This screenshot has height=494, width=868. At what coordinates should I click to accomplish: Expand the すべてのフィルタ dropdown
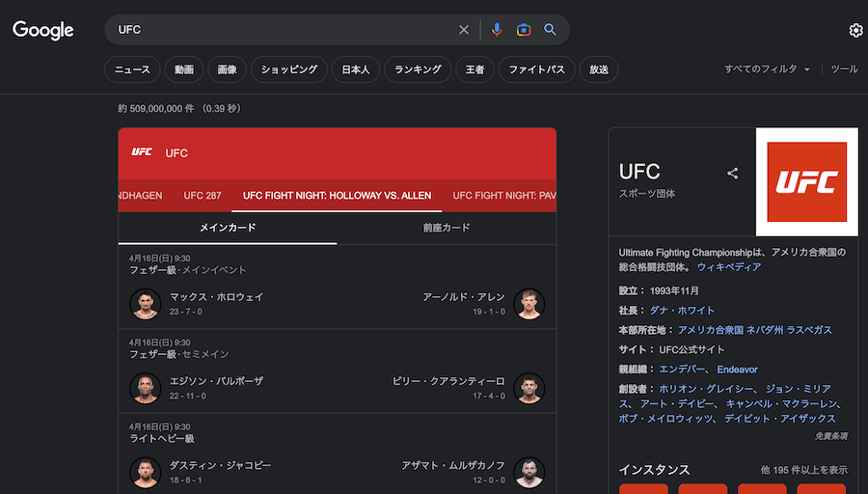tap(768, 69)
